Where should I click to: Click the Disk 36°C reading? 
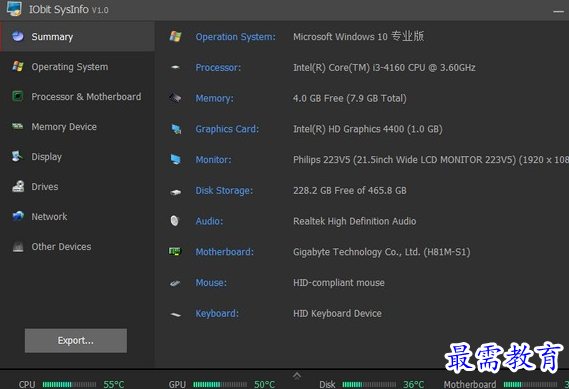click(414, 384)
